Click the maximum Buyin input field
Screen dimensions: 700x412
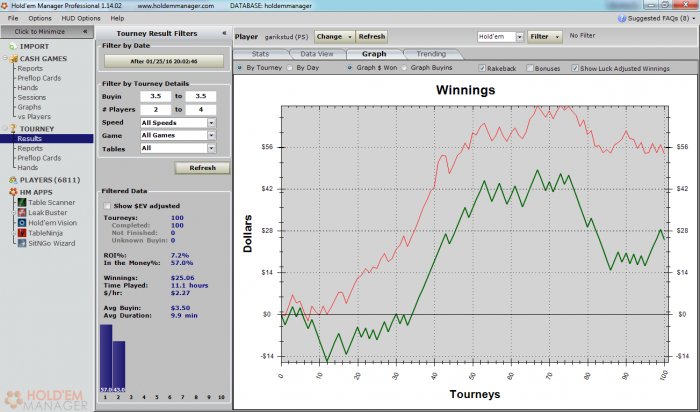pos(200,96)
